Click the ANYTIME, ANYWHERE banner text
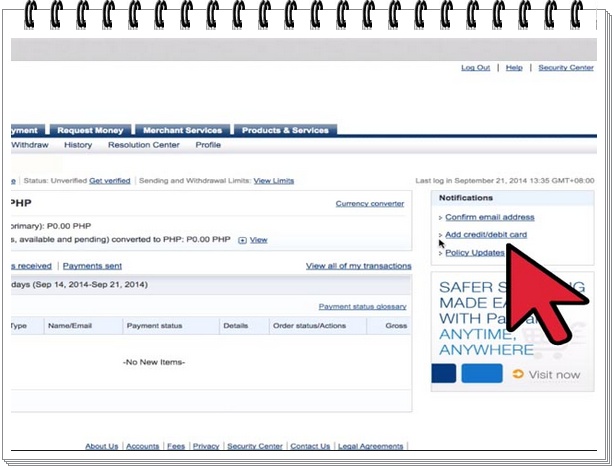The height and width of the screenshot is (468, 614). 486,342
